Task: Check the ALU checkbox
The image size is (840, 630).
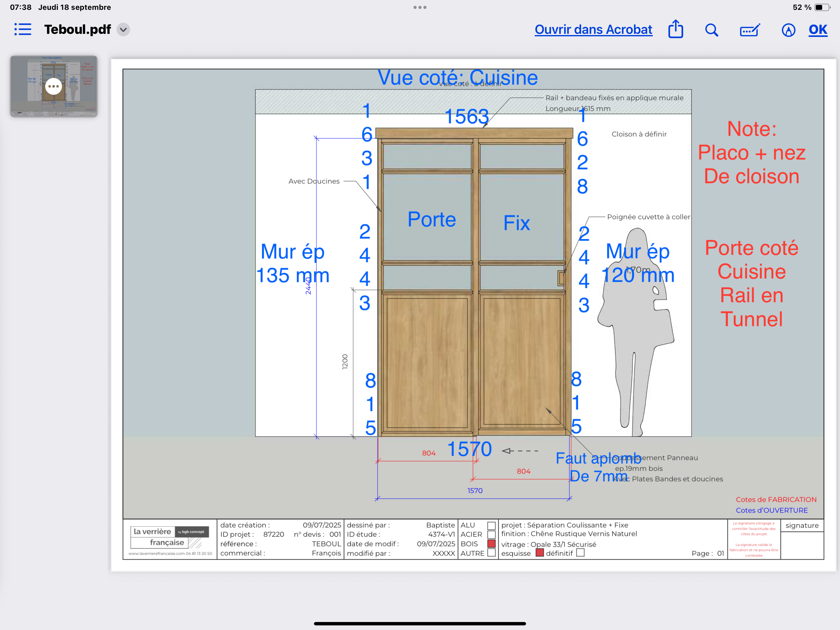Action: [x=491, y=525]
